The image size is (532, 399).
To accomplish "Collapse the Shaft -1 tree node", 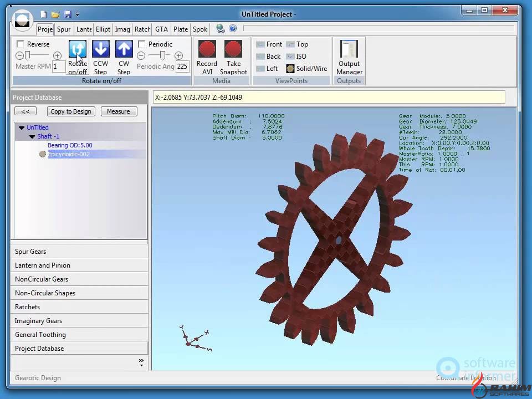I will click(x=32, y=137).
